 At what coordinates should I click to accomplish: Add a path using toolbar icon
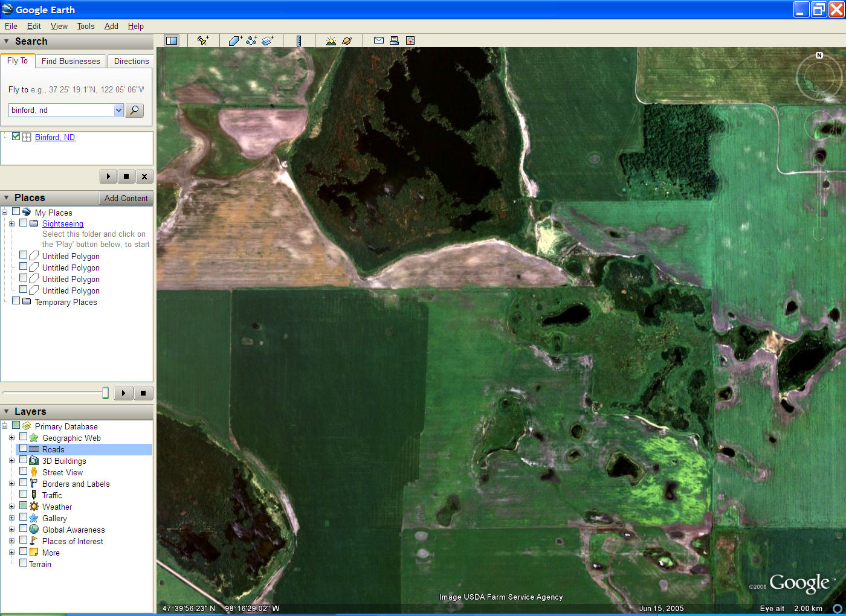(x=251, y=40)
